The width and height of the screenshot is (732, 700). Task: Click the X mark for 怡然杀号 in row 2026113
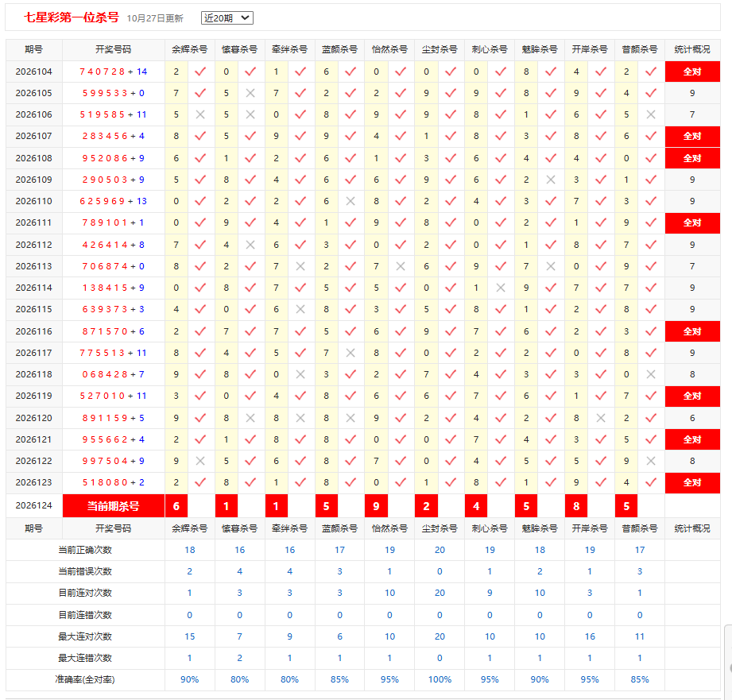click(401, 266)
